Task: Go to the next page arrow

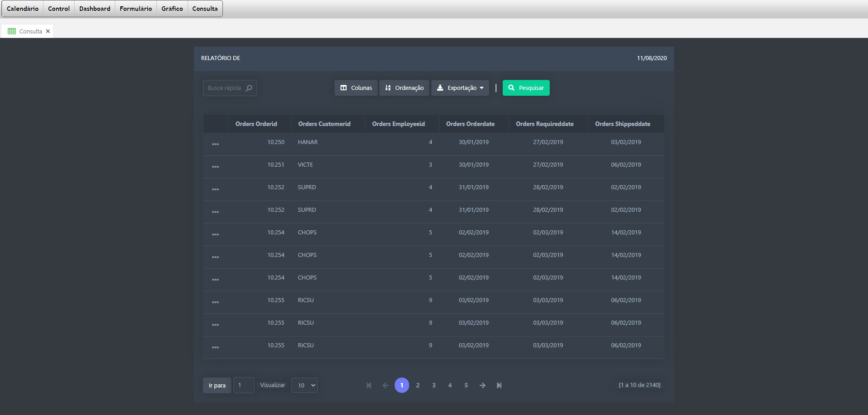Action: (482, 385)
